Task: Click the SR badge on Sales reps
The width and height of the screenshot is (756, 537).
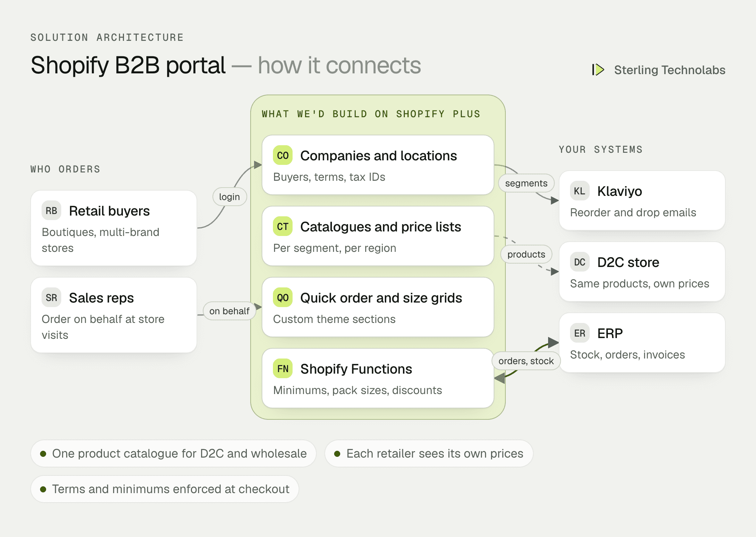Action: coord(51,297)
